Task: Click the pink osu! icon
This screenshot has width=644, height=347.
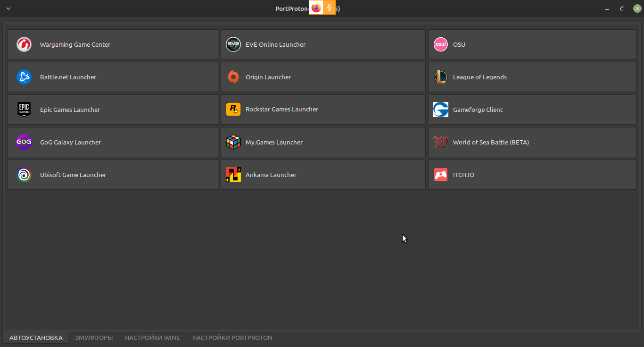Action: point(441,44)
